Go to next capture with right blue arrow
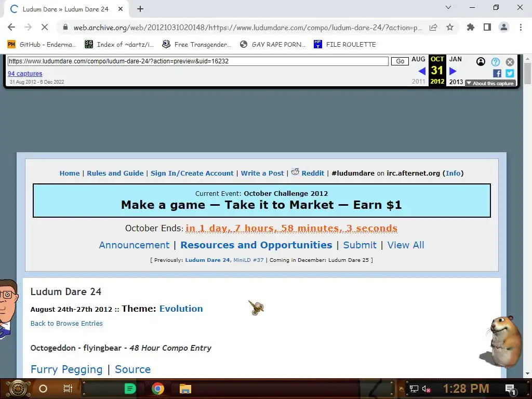The height and width of the screenshot is (399, 532). (x=453, y=71)
